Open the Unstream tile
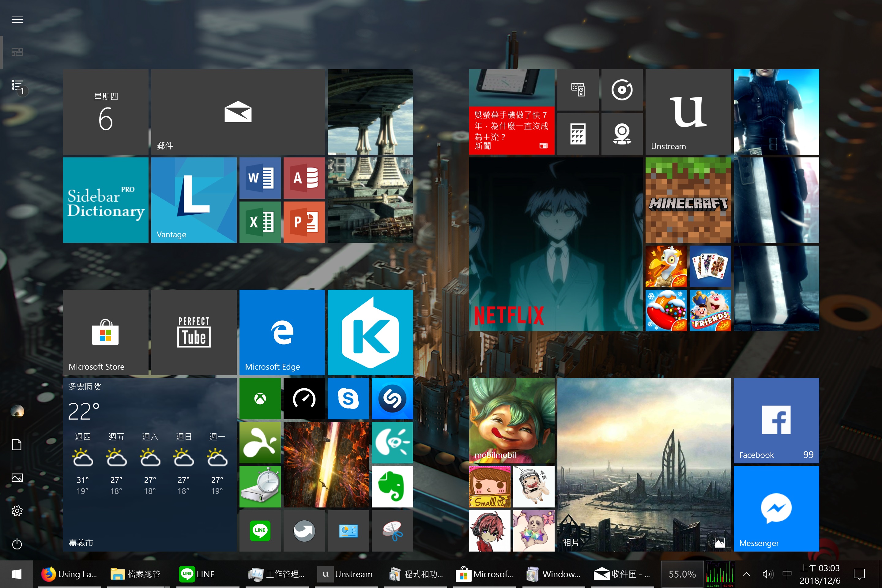Image resolution: width=882 pixels, height=588 pixels. click(688, 112)
